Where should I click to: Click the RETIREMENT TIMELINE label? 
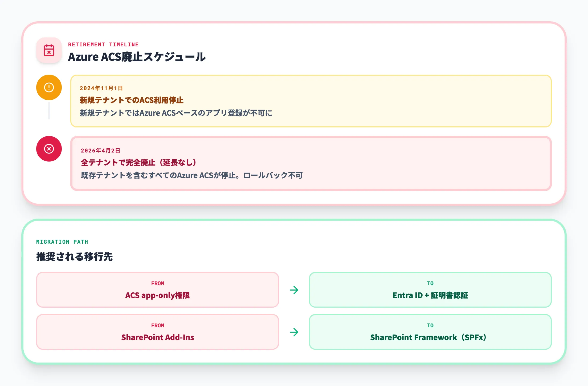pyautogui.click(x=103, y=45)
